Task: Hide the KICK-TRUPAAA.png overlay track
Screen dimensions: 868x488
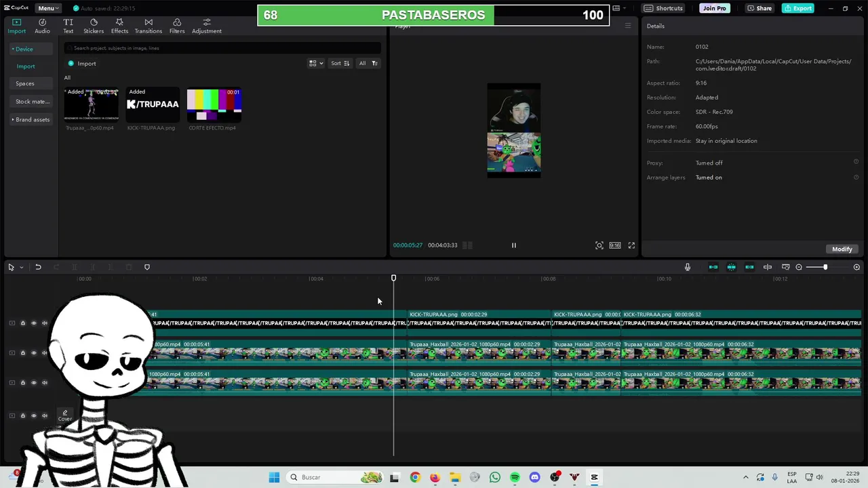Action: coord(33,323)
